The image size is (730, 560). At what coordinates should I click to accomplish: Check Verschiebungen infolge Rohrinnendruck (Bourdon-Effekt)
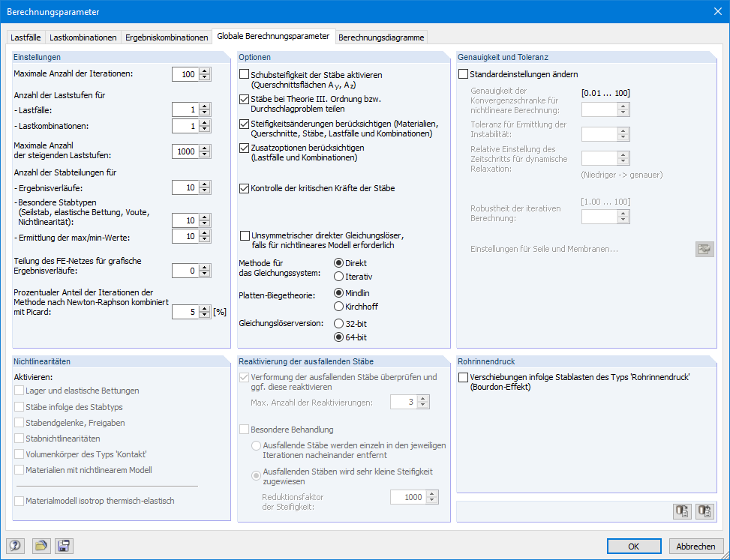tap(464, 379)
